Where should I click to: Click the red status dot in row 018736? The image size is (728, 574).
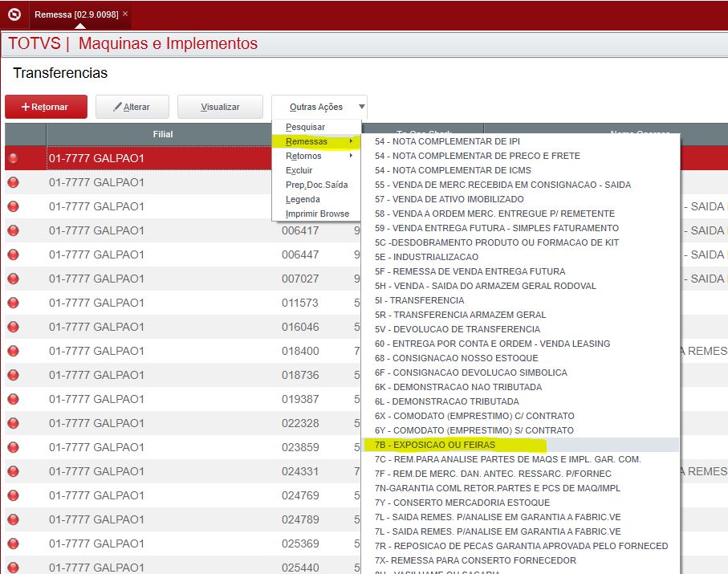14,375
